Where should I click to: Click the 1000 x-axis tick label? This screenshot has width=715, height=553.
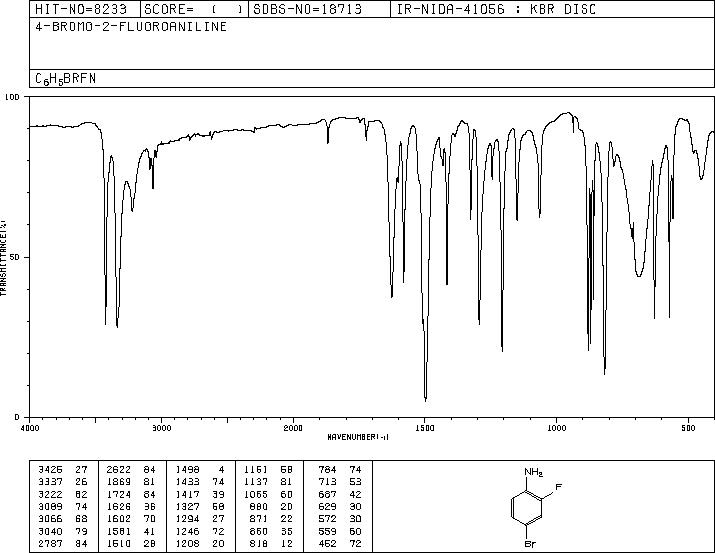[557, 428]
